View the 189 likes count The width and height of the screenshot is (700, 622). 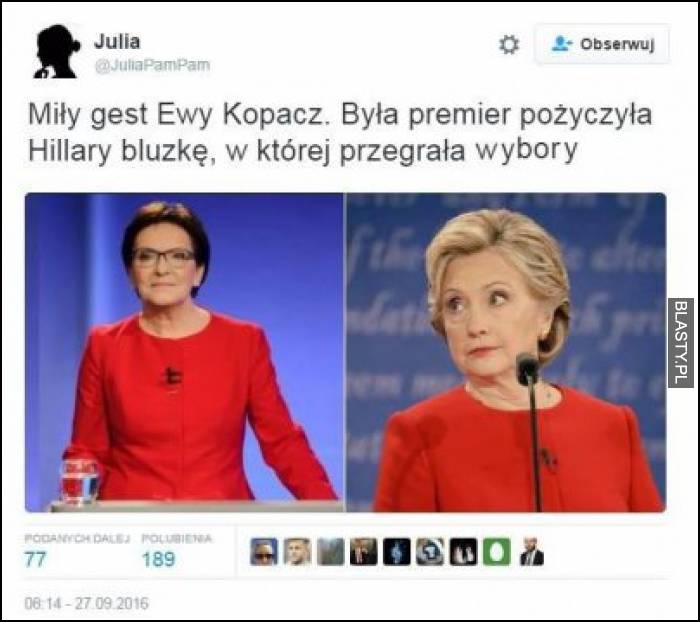(158, 559)
